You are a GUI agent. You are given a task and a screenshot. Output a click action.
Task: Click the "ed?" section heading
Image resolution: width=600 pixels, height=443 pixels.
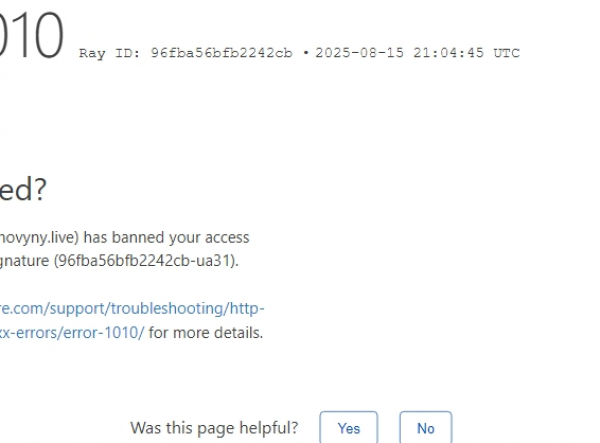(x=23, y=189)
